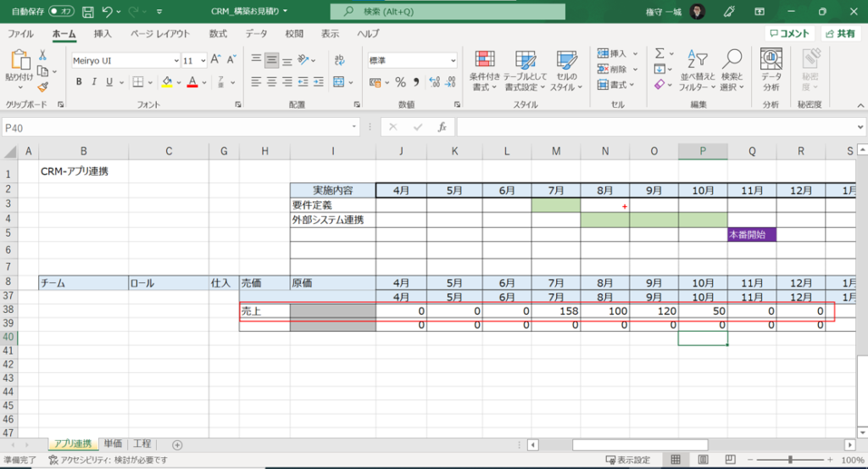This screenshot has height=469, width=868.
Task: Toggle the AutoSave switch
Action: point(61,11)
